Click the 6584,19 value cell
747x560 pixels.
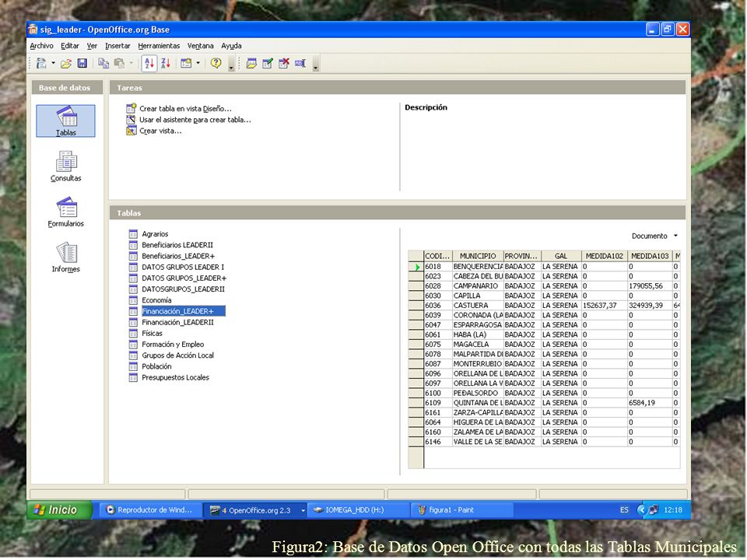coord(651,403)
